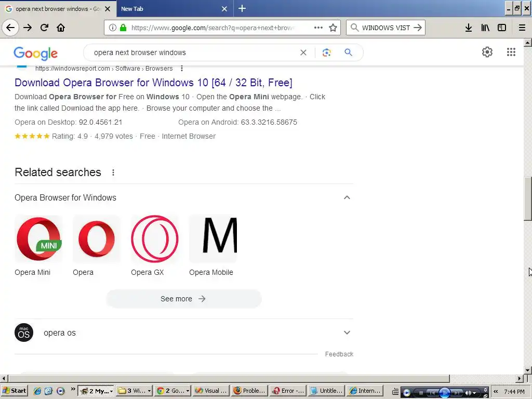Submit the WINDOWS VIST search bar arrow

[418, 28]
